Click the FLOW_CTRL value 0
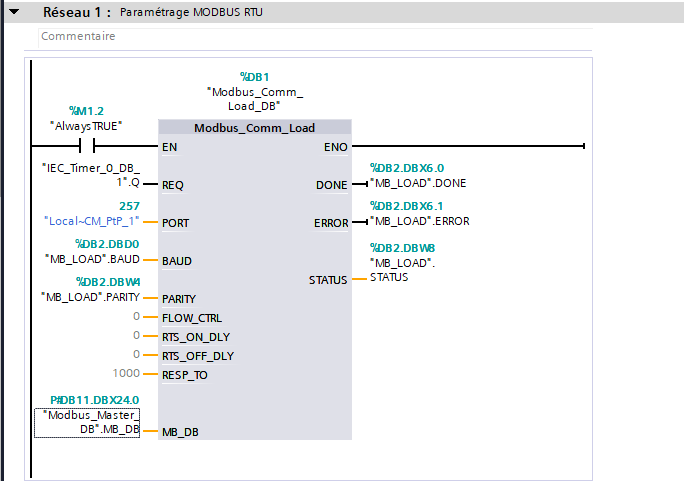Screen dimensions: 684x481 click(x=136, y=317)
